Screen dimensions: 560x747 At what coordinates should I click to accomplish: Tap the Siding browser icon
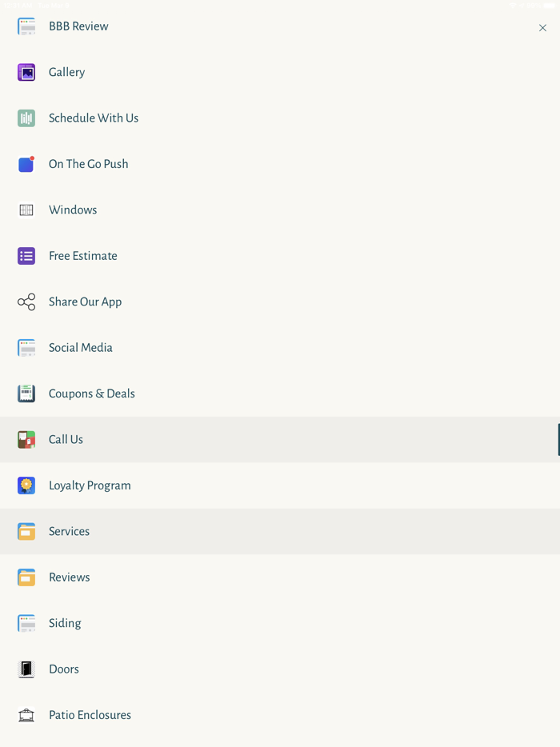pos(26,623)
